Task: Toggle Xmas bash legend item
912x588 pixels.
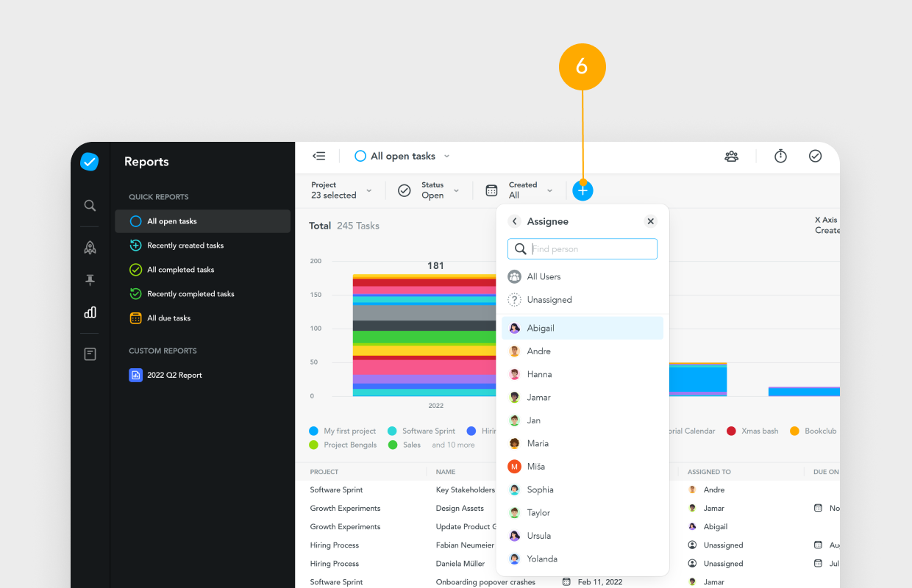Action: [752, 431]
